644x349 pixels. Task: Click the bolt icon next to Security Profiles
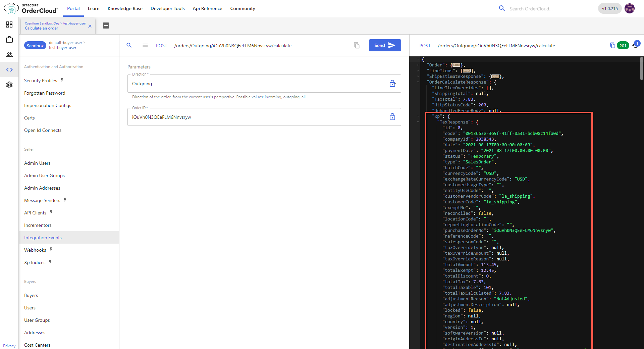62,80
